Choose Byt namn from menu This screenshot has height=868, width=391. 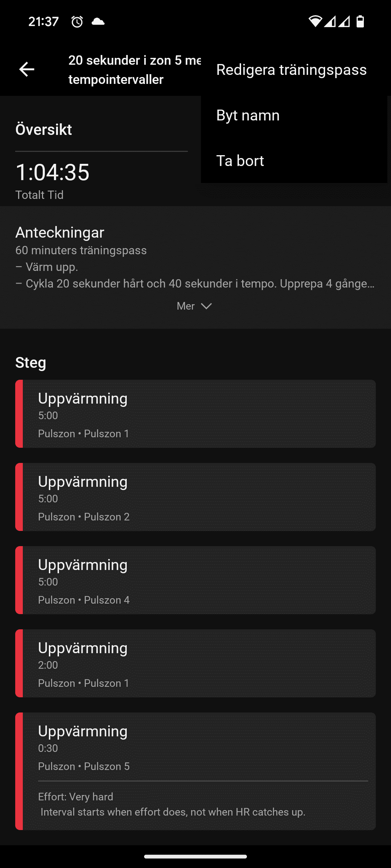[x=294, y=115]
